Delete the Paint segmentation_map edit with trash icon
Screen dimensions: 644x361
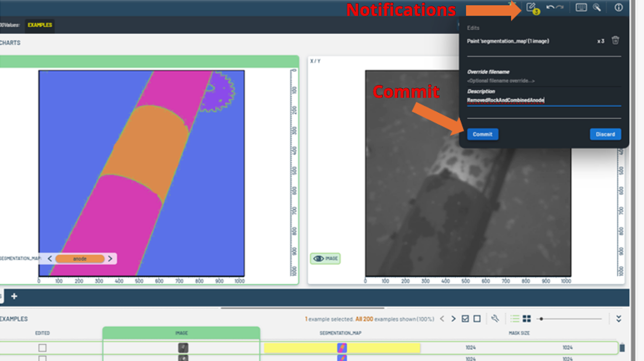click(615, 40)
